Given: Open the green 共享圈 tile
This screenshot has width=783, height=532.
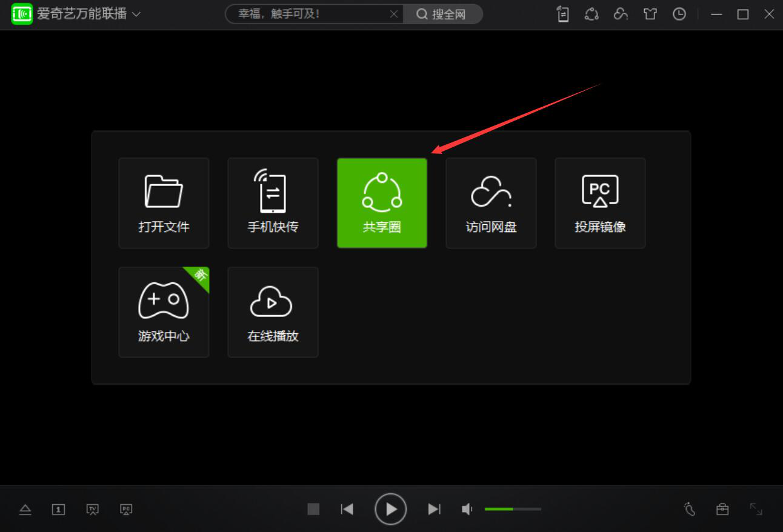Looking at the screenshot, I should point(382,203).
